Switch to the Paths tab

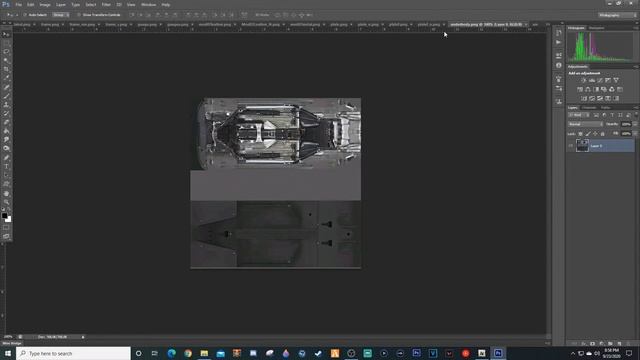[x=606, y=108]
